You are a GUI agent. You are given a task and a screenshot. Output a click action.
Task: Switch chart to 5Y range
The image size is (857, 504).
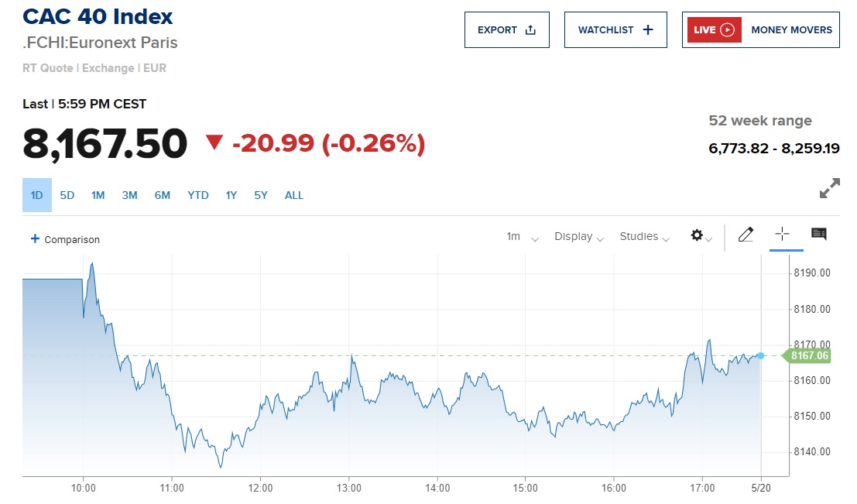[261, 195]
